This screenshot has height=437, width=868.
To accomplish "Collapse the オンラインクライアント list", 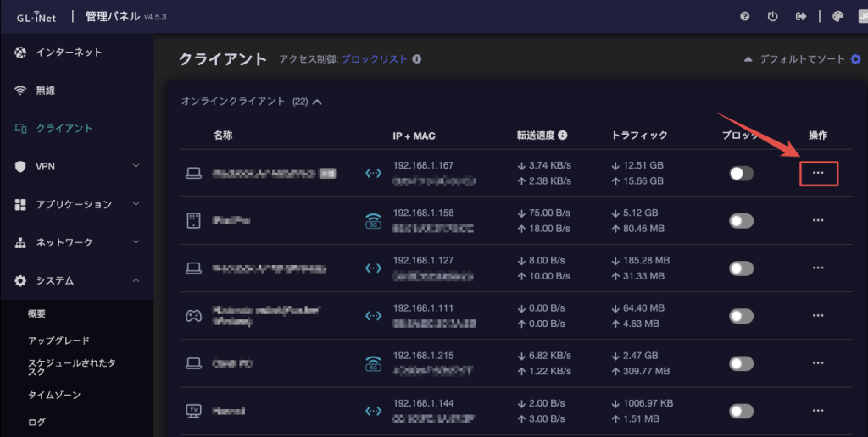I will 317,102.
